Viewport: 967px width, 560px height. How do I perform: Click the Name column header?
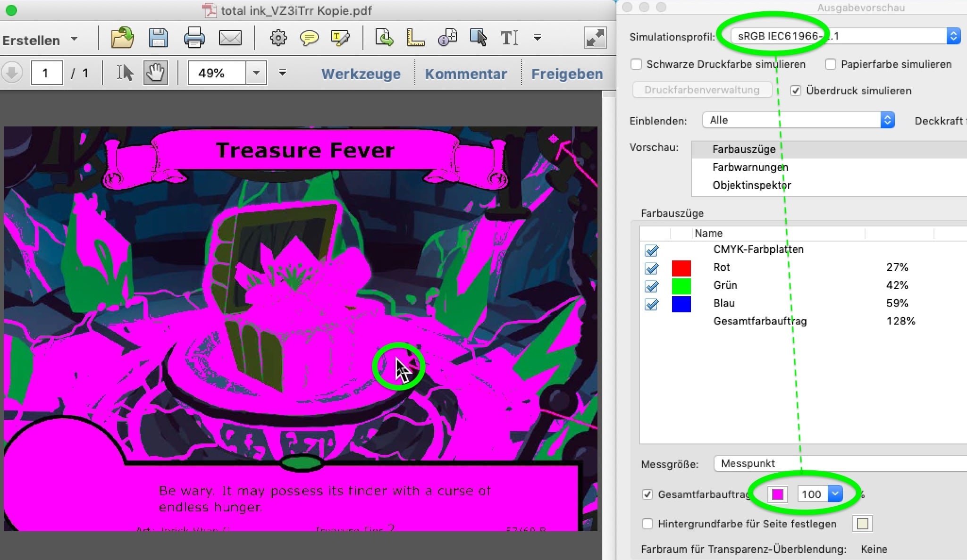[779, 233]
